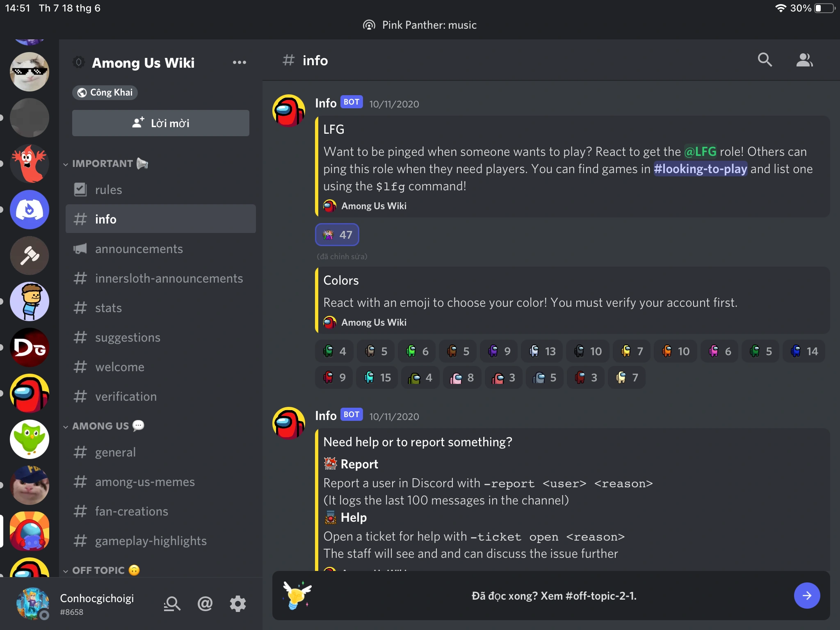Follow the #looking-to-play channel link
The width and height of the screenshot is (840, 630).
[700, 169]
